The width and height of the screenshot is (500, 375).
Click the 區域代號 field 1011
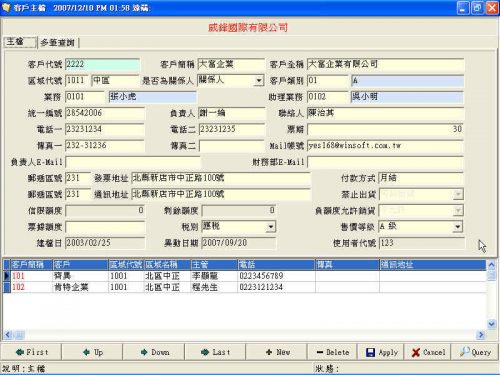[x=77, y=80]
